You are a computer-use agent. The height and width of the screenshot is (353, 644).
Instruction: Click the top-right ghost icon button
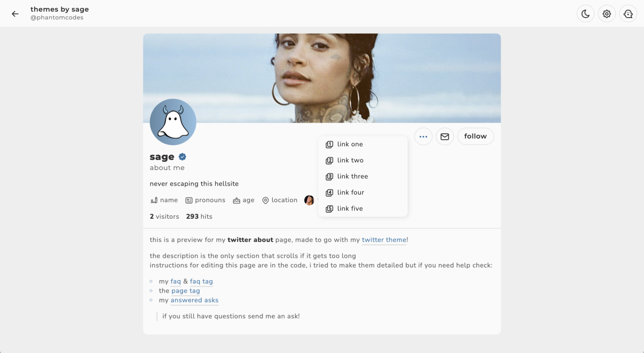click(628, 14)
